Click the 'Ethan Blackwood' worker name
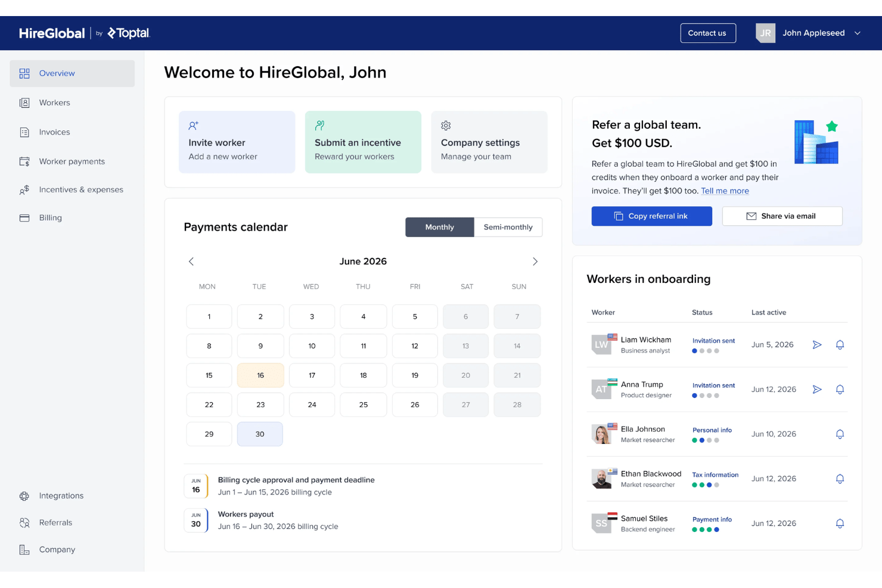 coord(651,474)
